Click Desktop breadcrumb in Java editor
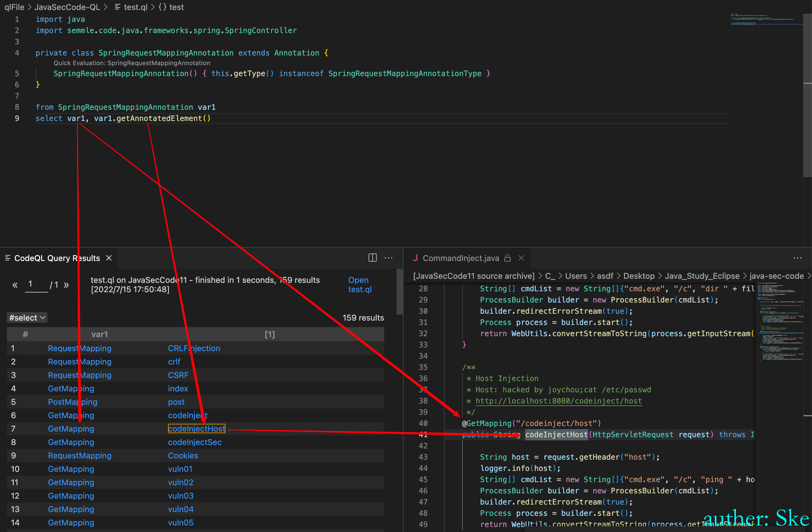The width and height of the screenshot is (812, 532). point(639,276)
